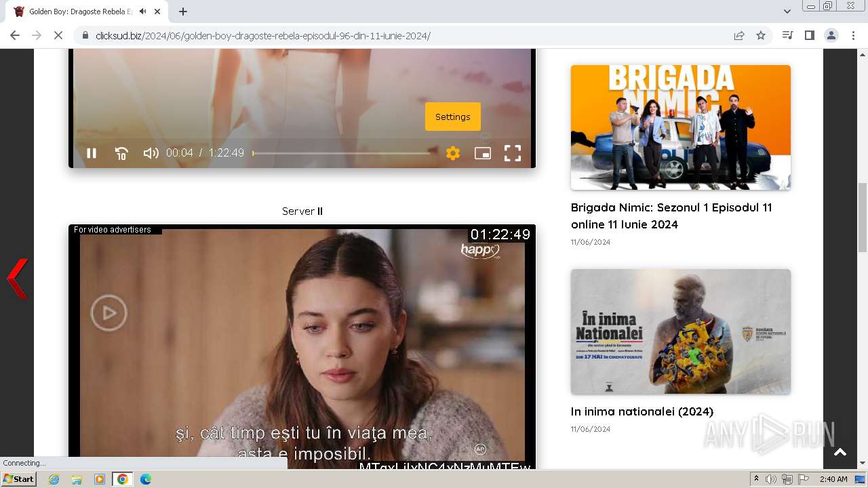Click the 11/06/2024 date under Brigada Nimic
868x488 pixels.
tap(591, 242)
